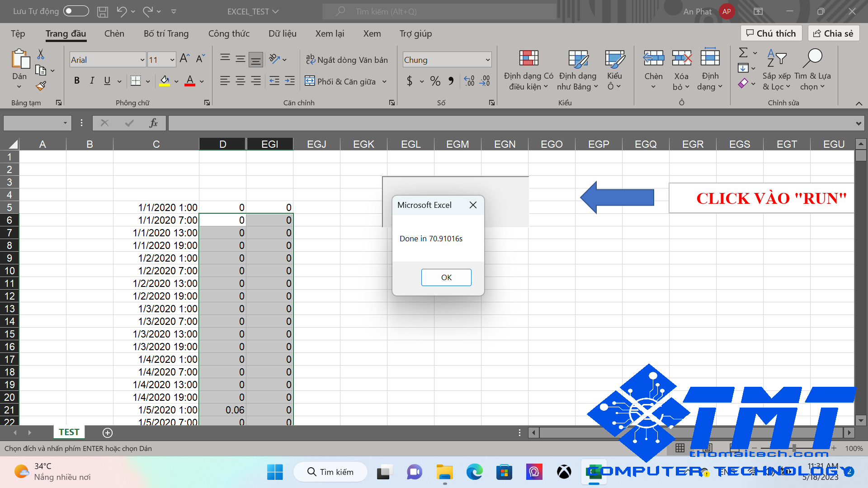Click the Percent style icon

(x=435, y=81)
